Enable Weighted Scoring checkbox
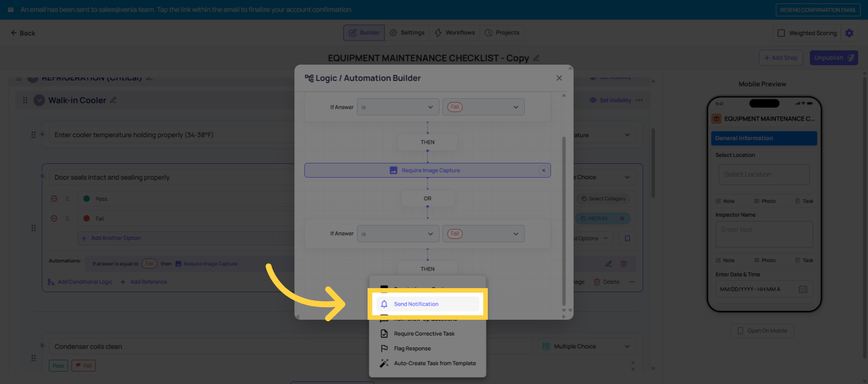 click(x=781, y=33)
